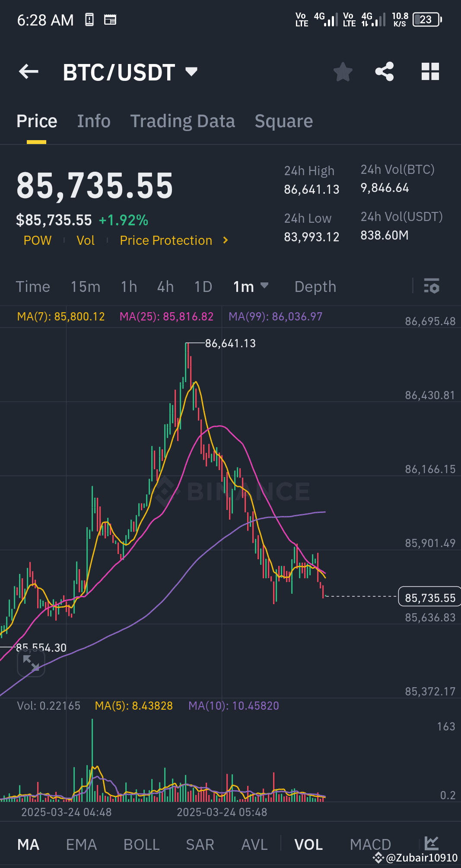461x868 pixels.
Task: Tap the Vol: 0.22165 label
Action: click(x=48, y=706)
